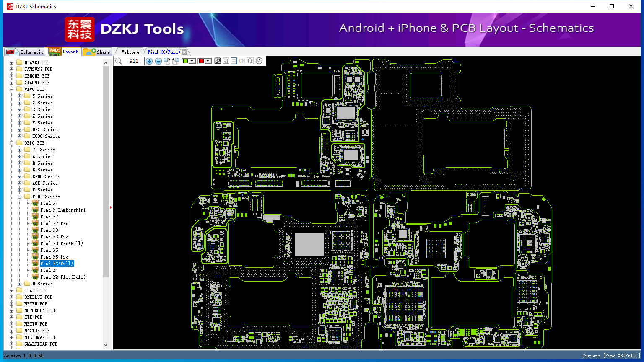Image resolution: width=644 pixels, height=362 pixels.
Task: Open the Find X layout file
Action: click(x=48, y=203)
